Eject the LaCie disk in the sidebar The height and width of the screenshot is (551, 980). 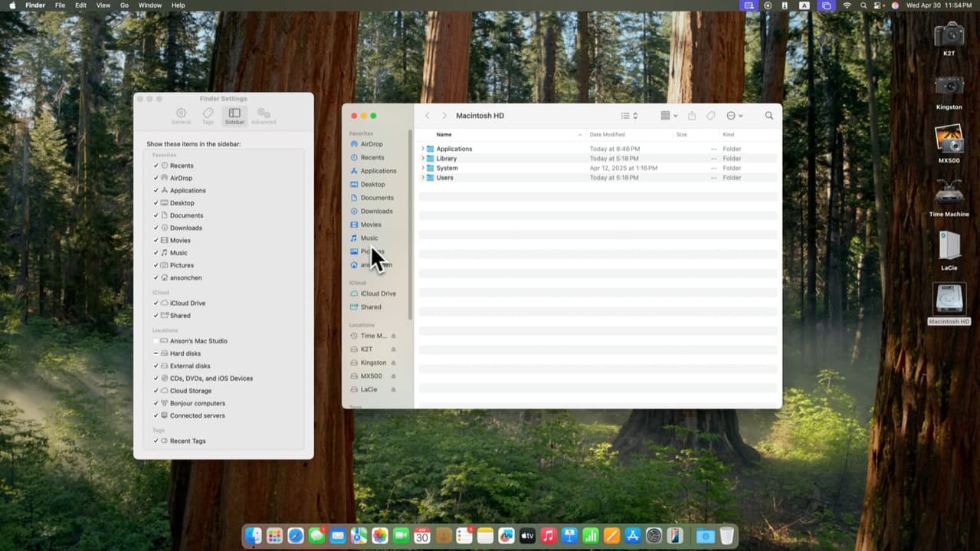[394, 389]
